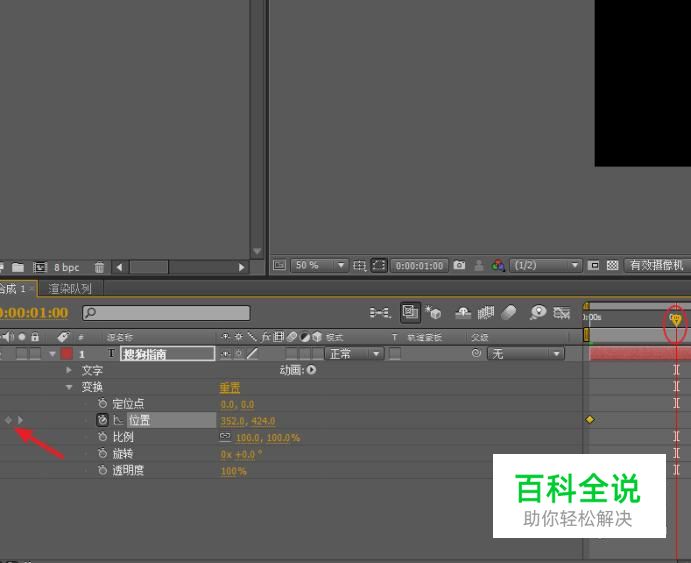
Task: Toggle solo box for layer 搜狗指南
Action: pos(22,354)
